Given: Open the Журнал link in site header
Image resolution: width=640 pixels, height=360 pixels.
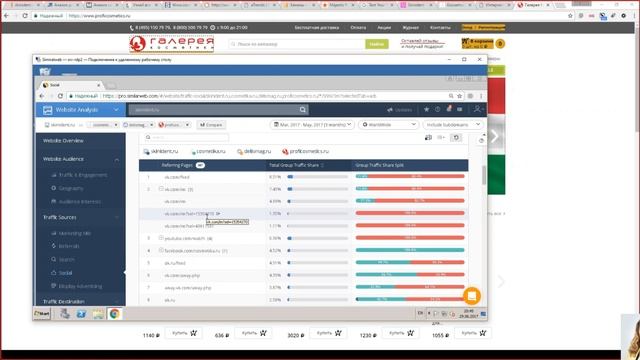Looking at the screenshot, I should tap(411, 28).
